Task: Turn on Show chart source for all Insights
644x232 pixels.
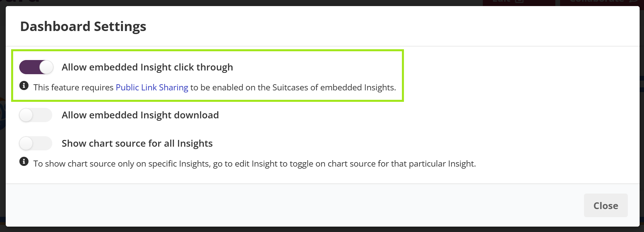Action: (35, 144)
